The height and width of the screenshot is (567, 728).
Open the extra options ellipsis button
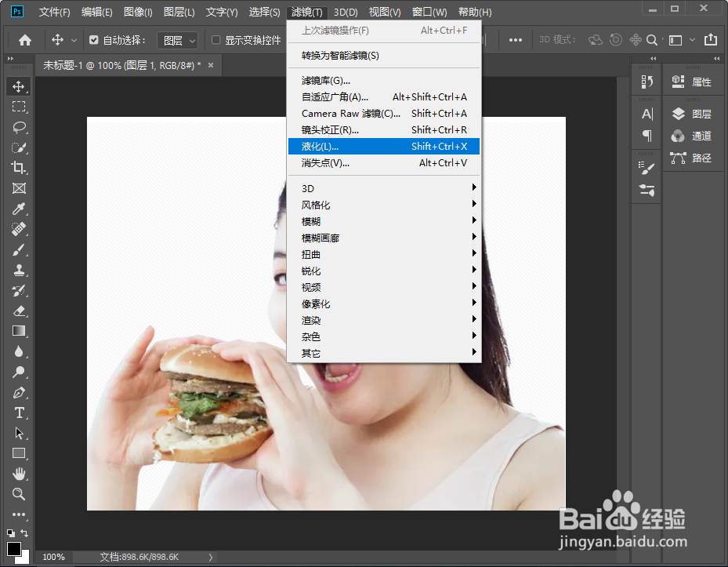(x=516, y=39)
